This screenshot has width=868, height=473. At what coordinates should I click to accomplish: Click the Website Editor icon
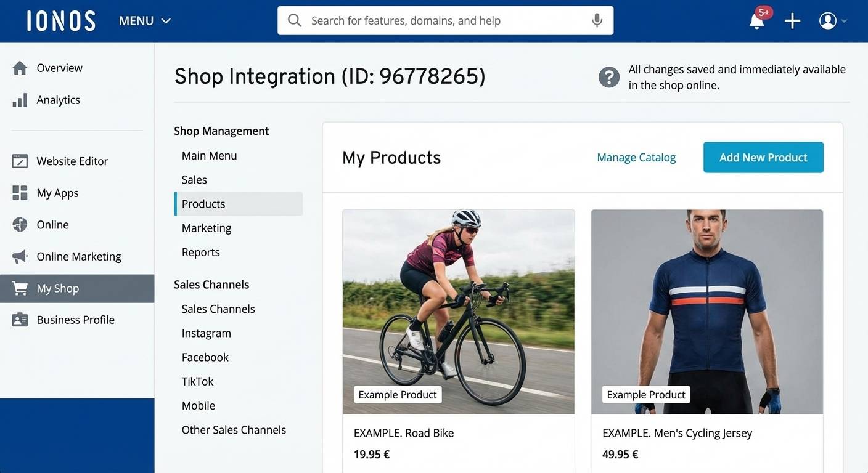pos(20,161)
